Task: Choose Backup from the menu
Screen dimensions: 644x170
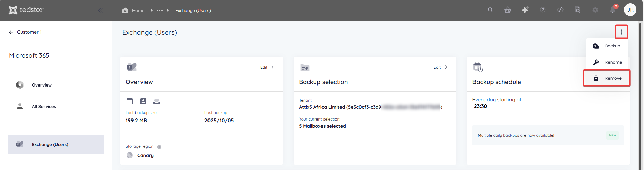Action: [x=607, y=46]
